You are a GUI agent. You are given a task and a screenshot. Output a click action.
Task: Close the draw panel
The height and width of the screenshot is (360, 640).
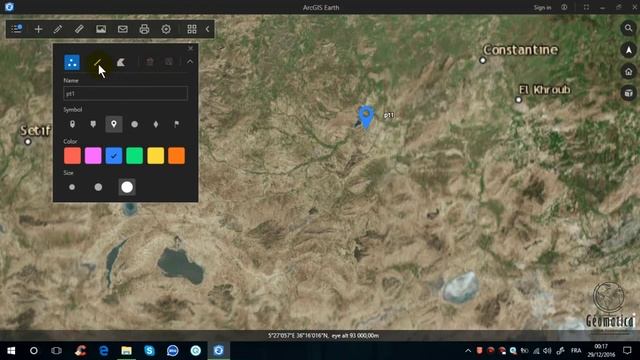coord(190,48)
